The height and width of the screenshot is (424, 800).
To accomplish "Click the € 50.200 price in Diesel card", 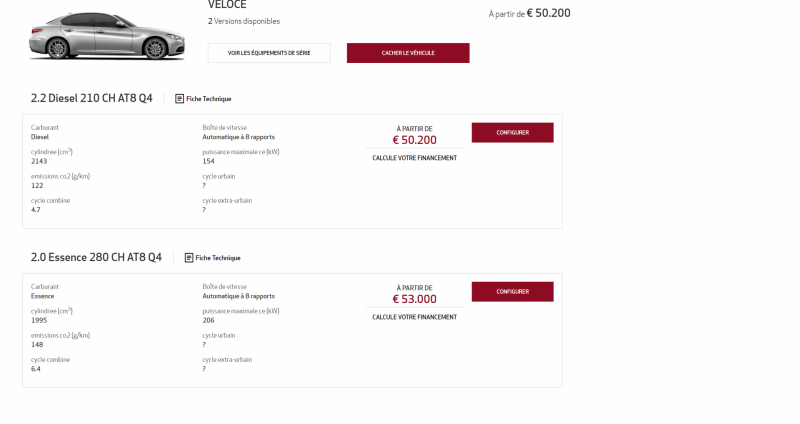I will [414, 140].
